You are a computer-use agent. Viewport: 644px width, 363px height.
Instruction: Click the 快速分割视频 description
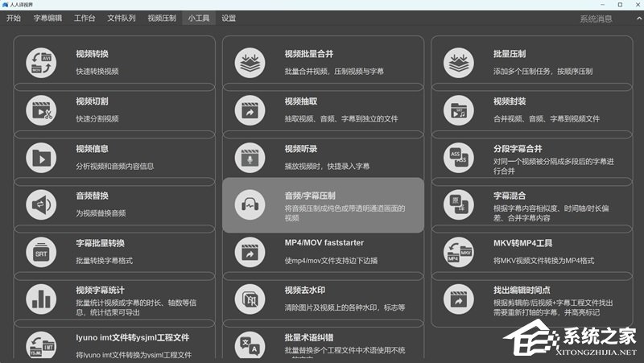click(x=97, y=118)
